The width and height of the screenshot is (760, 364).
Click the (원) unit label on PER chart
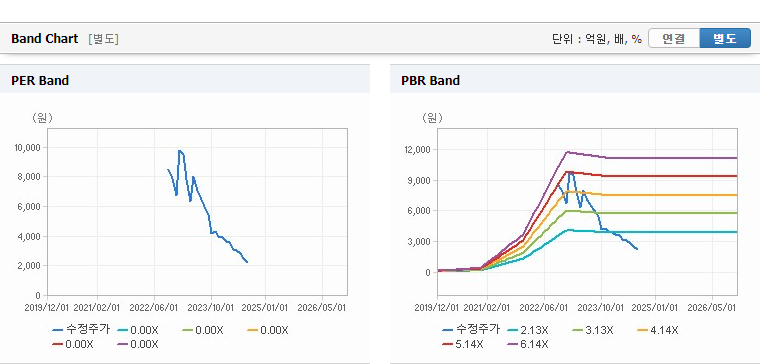[42, 117]
